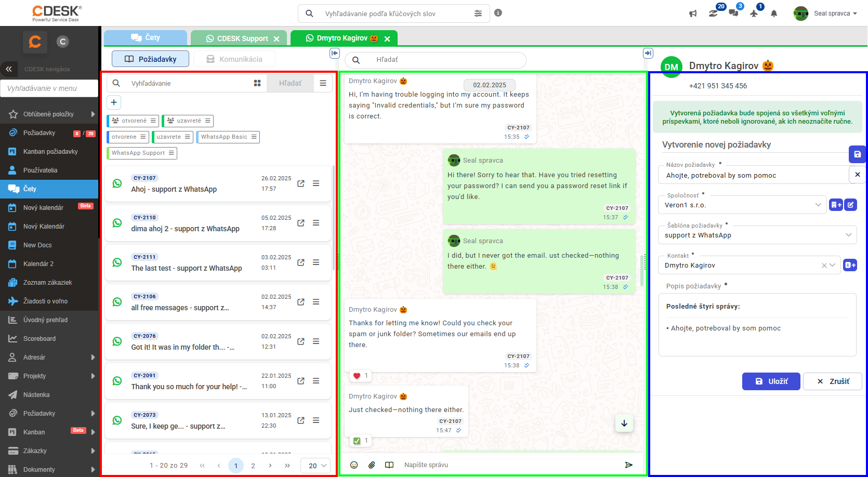Click the Zrušiť button
Viewport: 868px width, 477px height.
(833, 381)
